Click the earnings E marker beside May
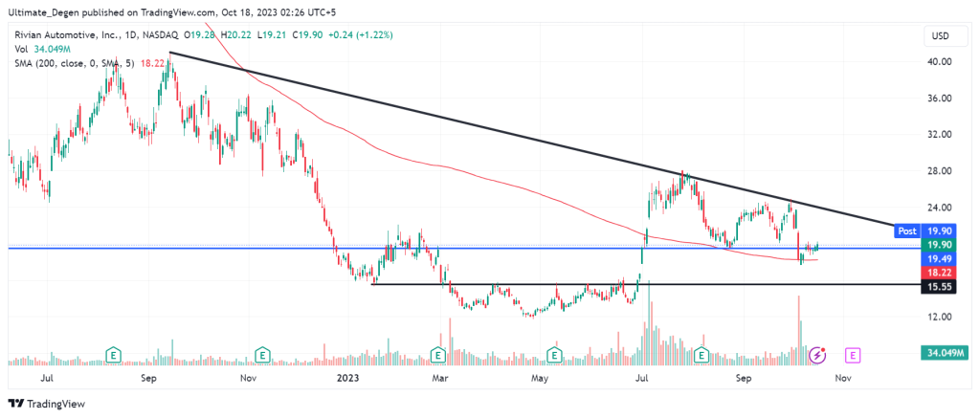 pyautogui.click(x=554, y=356)
